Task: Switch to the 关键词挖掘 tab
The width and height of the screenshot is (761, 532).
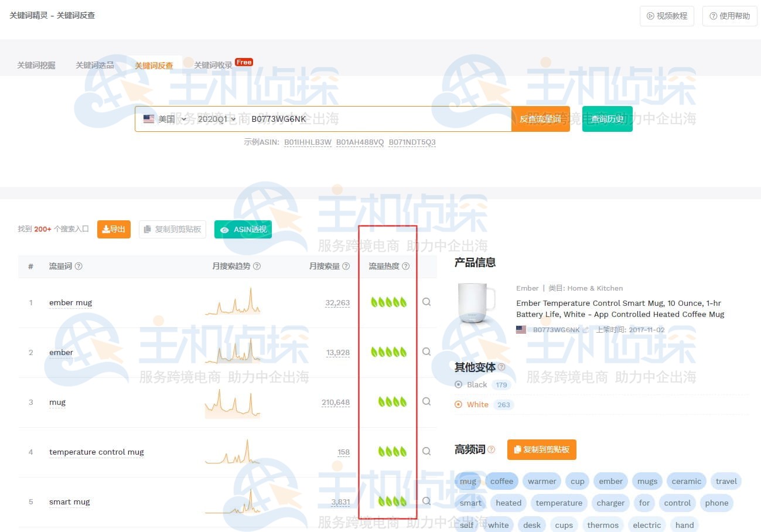Action: (36, 65)
